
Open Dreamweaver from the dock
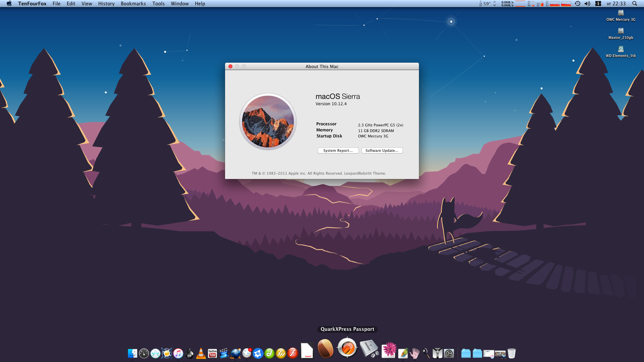point(269,353)
